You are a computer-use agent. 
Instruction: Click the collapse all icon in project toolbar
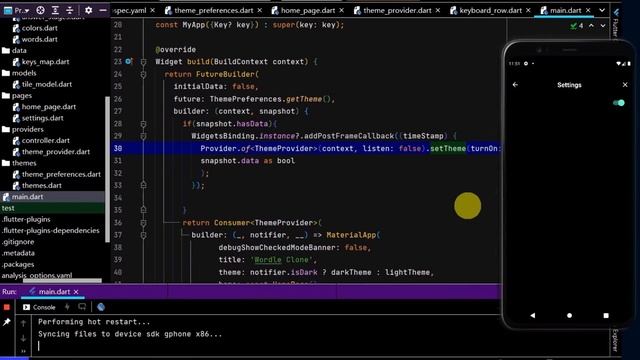pyautogui.click(x=70, y=10)
